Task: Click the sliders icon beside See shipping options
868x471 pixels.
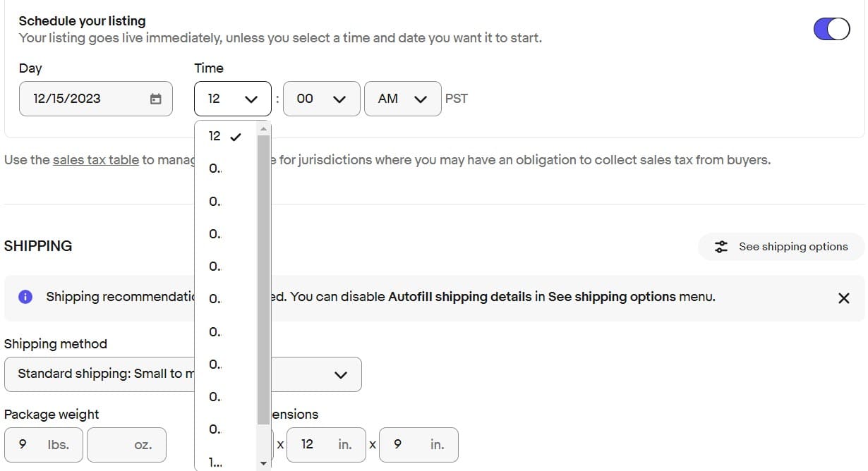Action: click(x=721, y=247)
